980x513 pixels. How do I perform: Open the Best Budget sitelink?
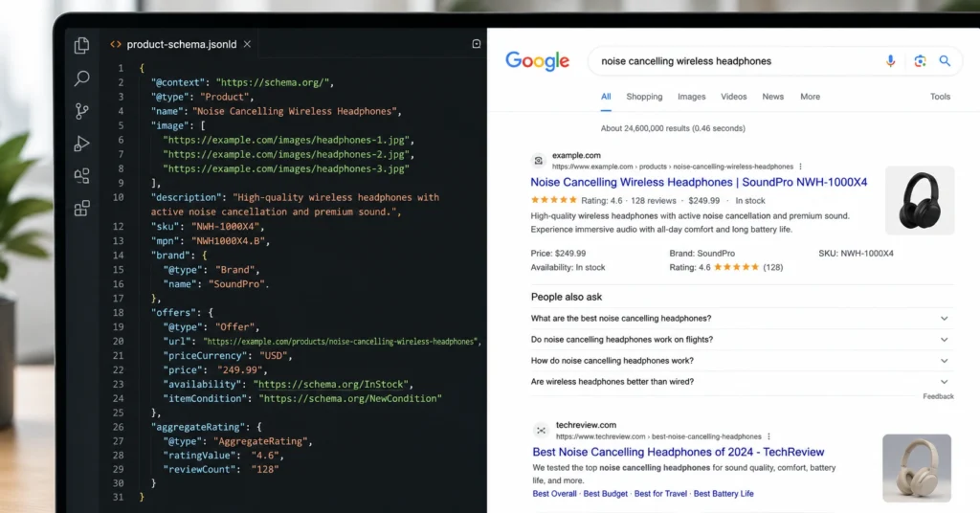click(x=605, y=494)
